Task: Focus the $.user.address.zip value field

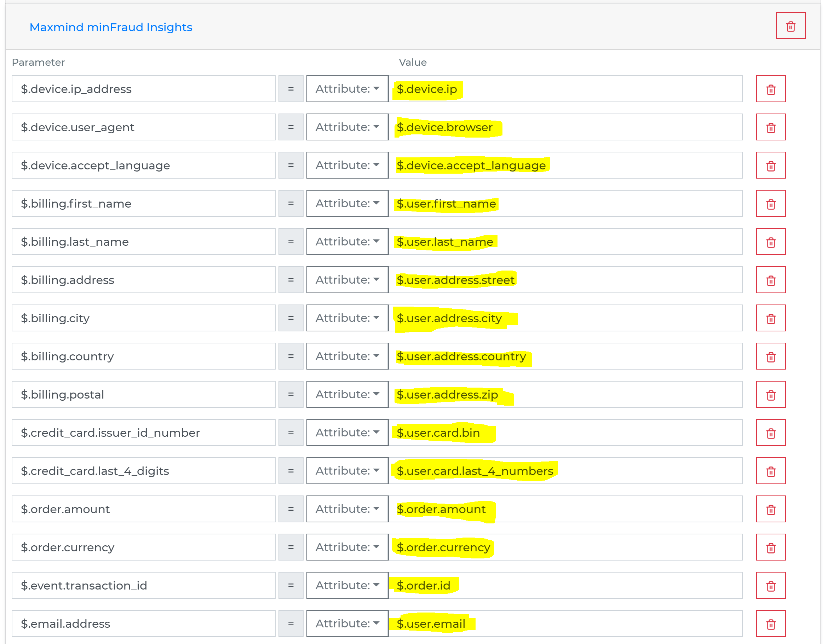Action: point(565,395)
